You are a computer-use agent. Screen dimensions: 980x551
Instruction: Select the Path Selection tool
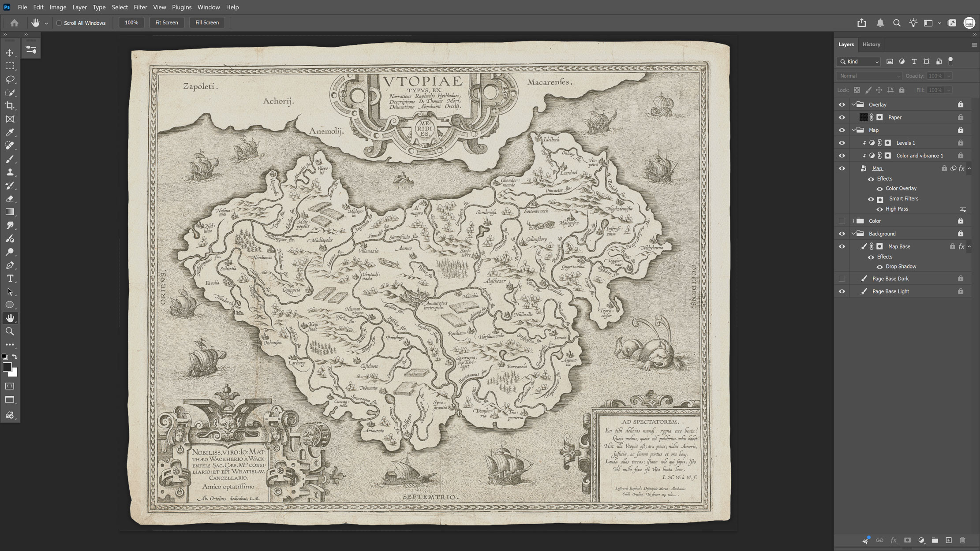[10, 292]
